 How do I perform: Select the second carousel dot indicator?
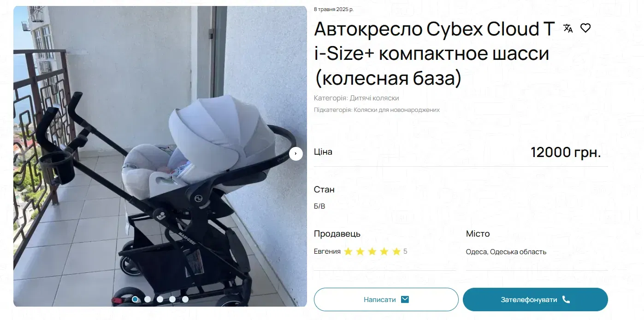[148, 299]
